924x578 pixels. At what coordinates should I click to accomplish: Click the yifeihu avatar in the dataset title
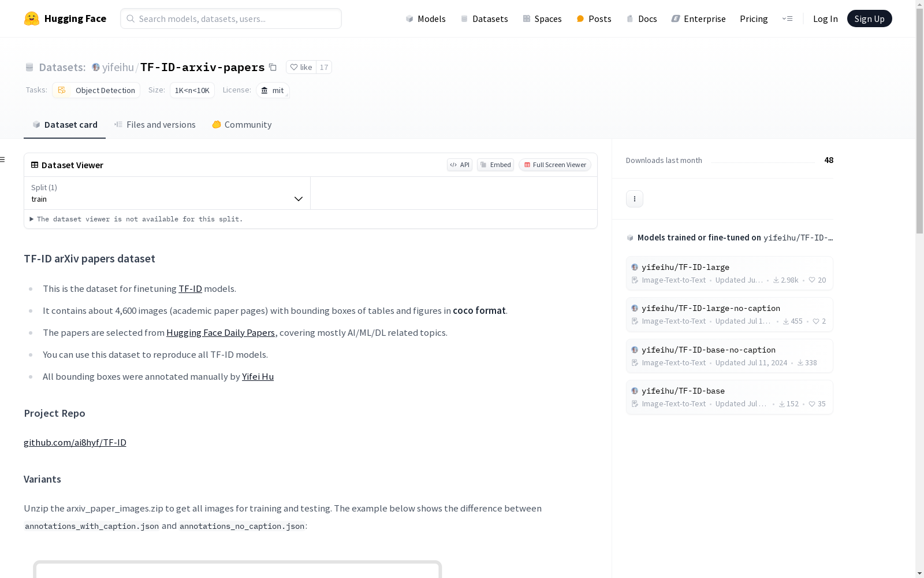coord(96,67)
